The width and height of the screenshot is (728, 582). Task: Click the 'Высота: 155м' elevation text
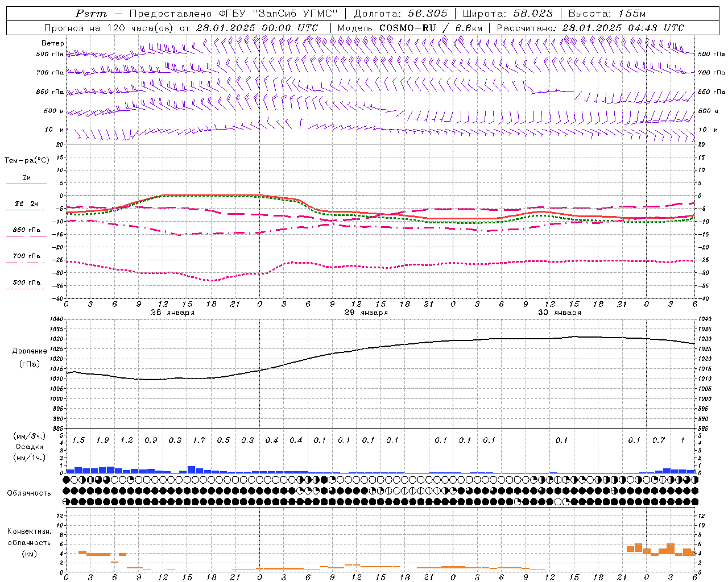[x=607, y=14]
